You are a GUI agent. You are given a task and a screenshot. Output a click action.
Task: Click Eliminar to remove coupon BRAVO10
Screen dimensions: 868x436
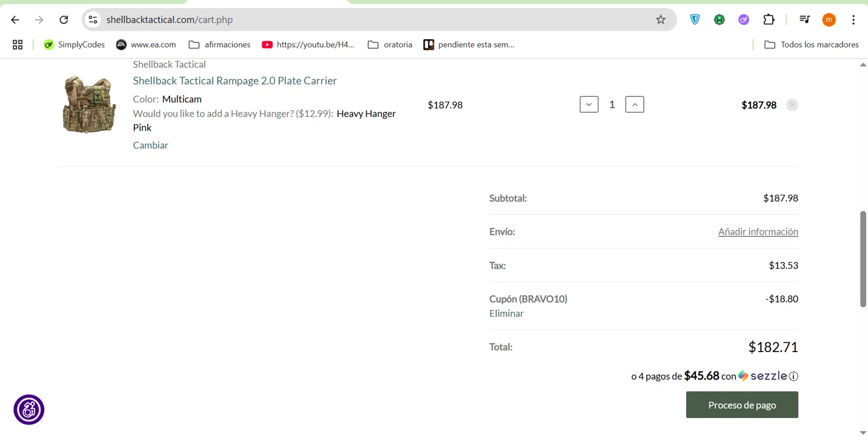click(x=506, y=313)
